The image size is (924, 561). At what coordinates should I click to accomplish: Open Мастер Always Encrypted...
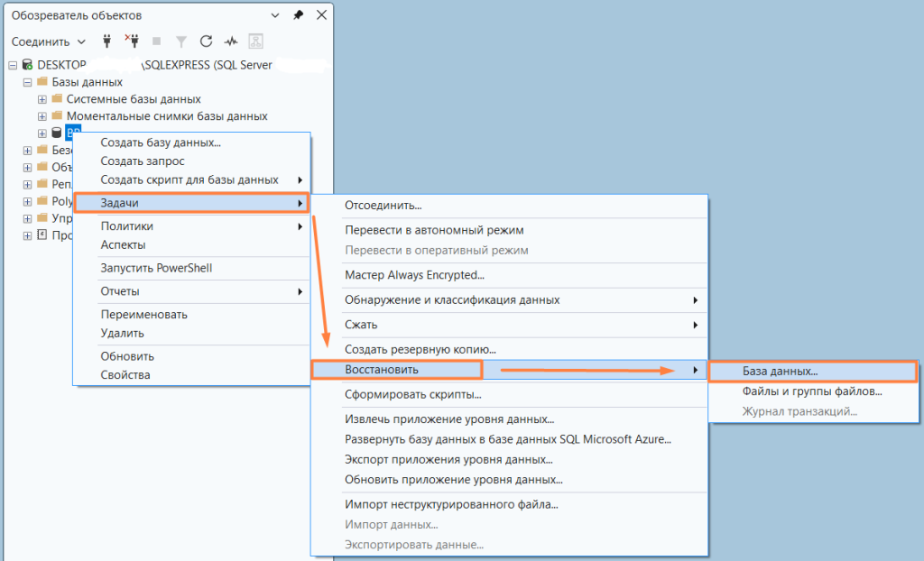(x=509, y=275)
